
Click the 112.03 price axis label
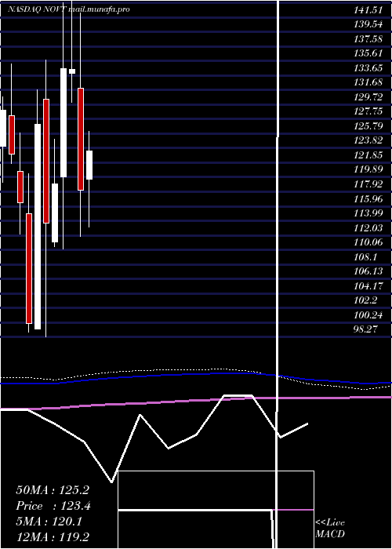point(368,227)
